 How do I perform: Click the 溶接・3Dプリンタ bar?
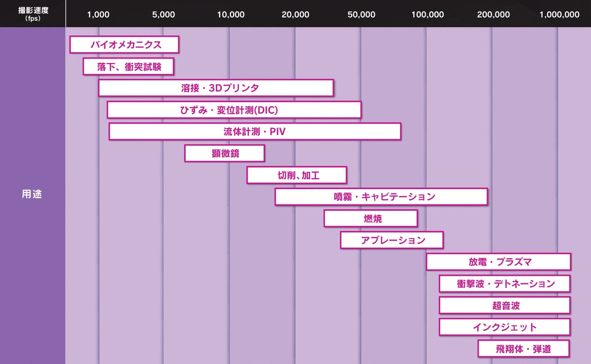216,88
